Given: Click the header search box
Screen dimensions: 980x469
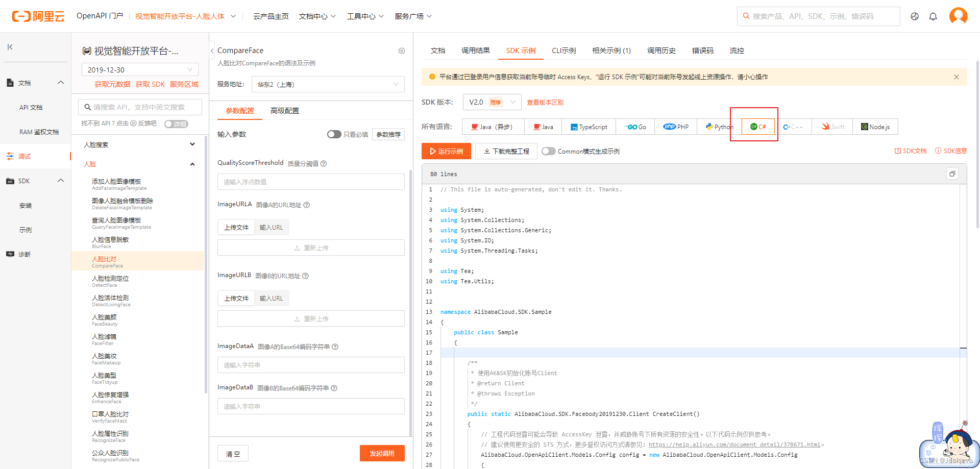Looking at the screenshot, I should [x=819, y=16].
